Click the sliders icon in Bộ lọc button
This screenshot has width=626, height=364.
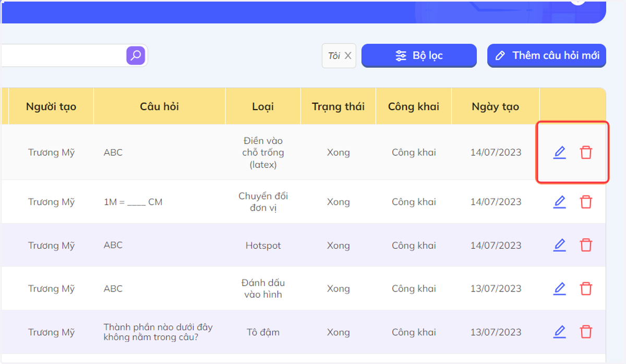401,56
